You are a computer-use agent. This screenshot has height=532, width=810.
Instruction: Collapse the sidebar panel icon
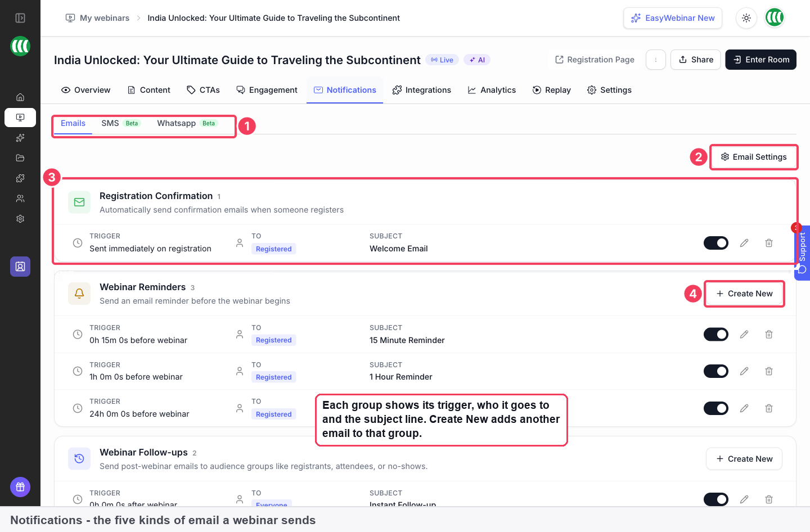point(20,18)
